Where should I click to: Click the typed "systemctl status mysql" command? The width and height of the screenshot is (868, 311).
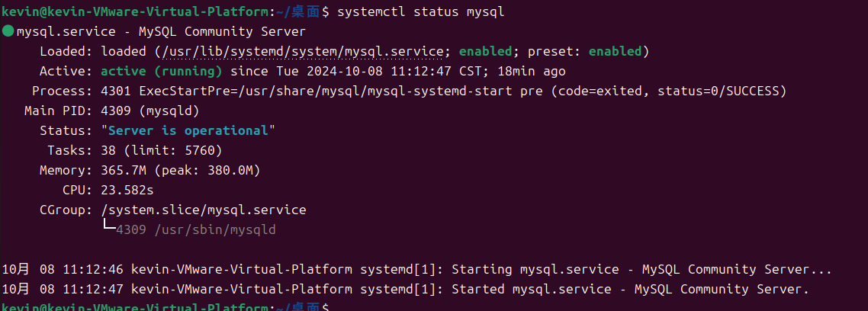[420, 11]
